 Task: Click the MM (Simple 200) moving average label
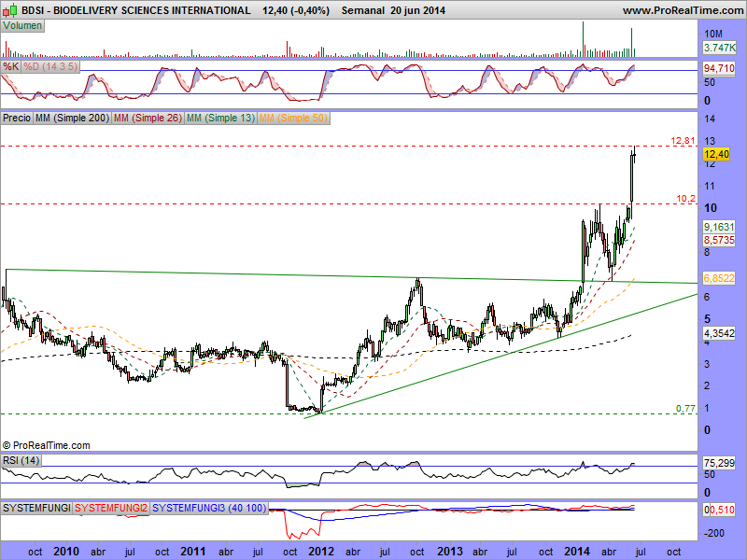point(72,118)
